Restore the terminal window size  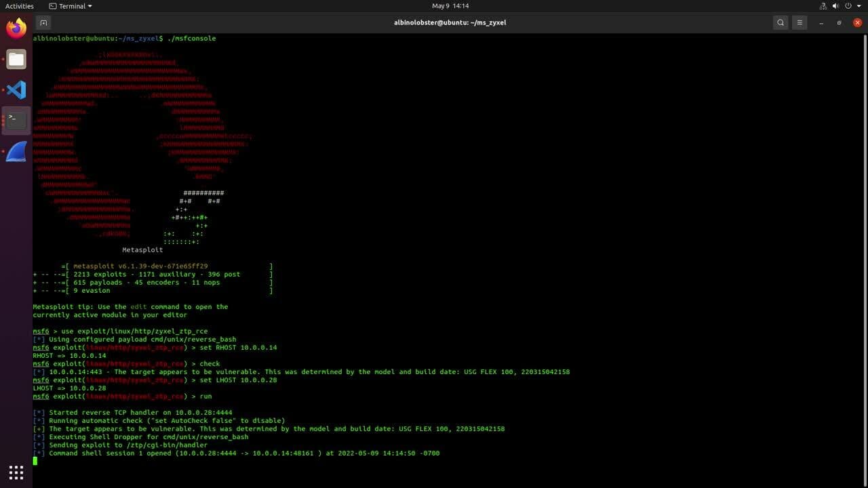tap(839, 22)
